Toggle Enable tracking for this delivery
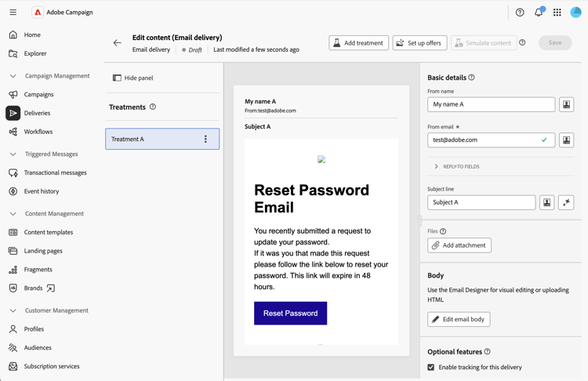 (431, 367)
